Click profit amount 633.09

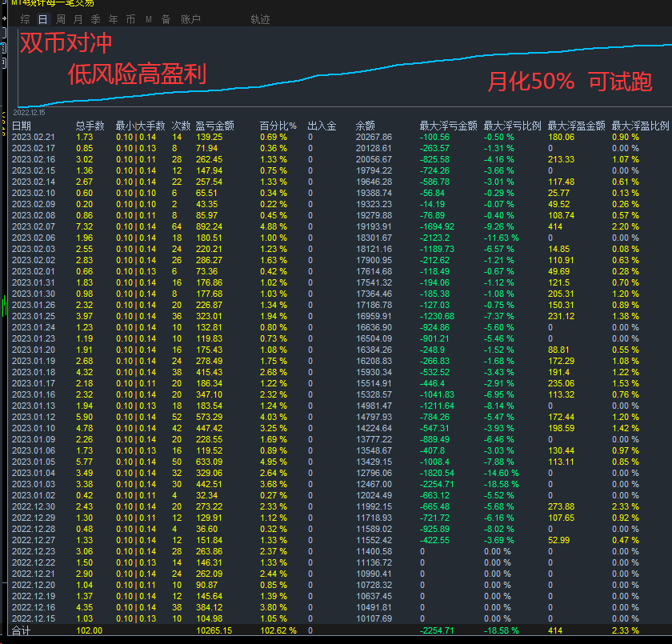coord(209,462)
